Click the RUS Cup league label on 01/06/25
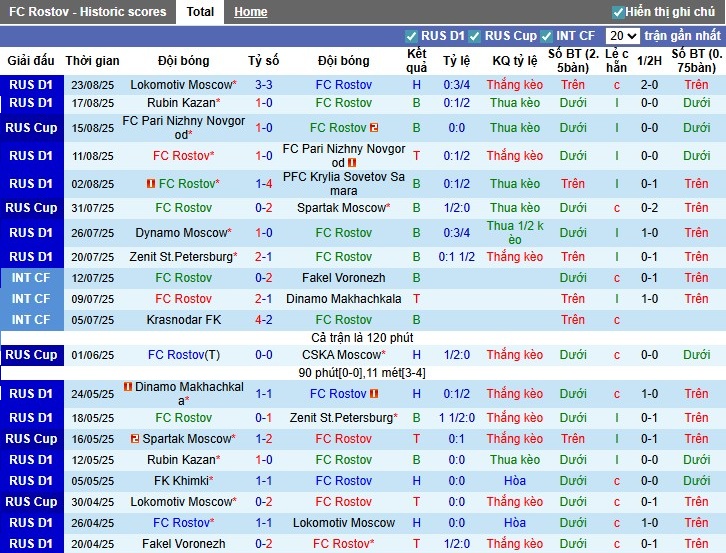Image resolution: width=726 pixels, height=553 pixels. 31,355
